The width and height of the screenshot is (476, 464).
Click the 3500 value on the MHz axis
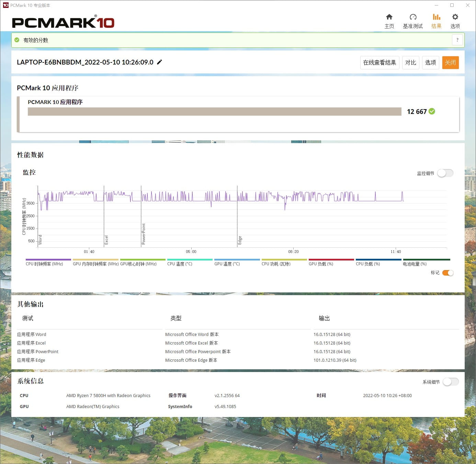pos(30,203)
